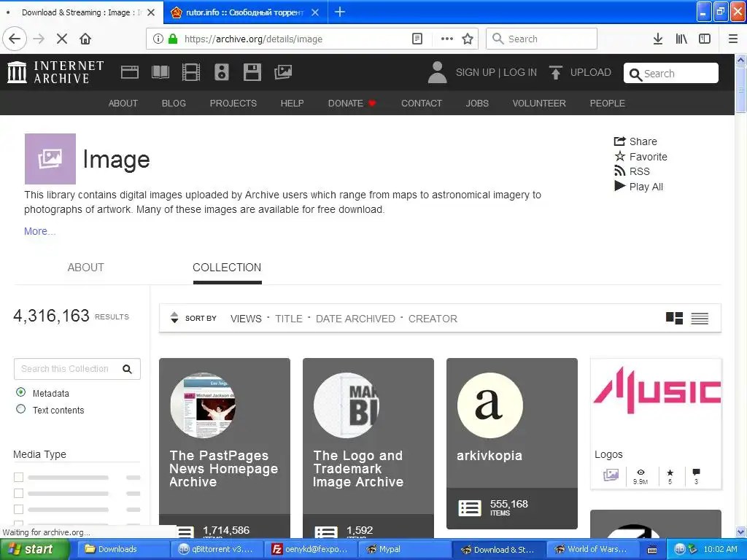Screen dimensions: 747x560
Task: Open the BLOG menu item
Action: pos(174,104)
